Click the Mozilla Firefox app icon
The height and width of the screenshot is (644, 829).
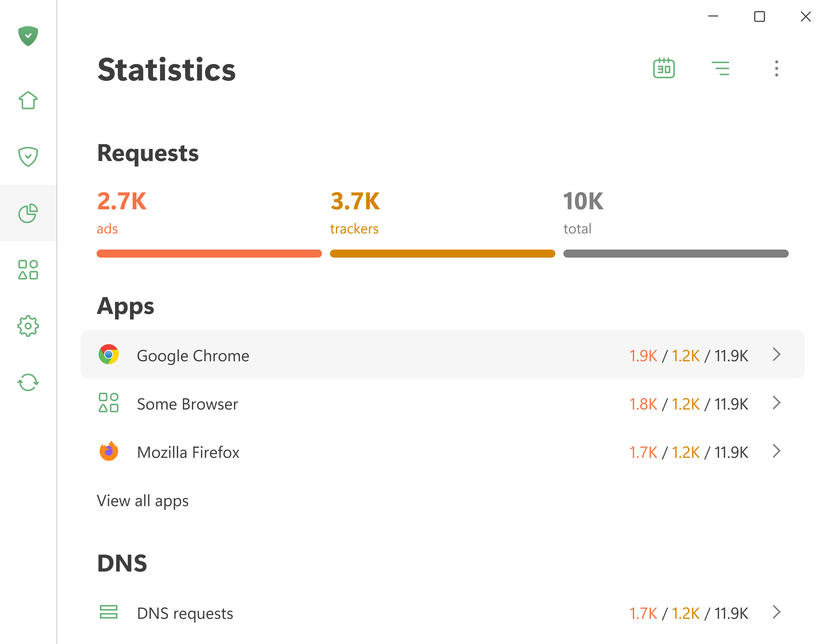(109, 451)
